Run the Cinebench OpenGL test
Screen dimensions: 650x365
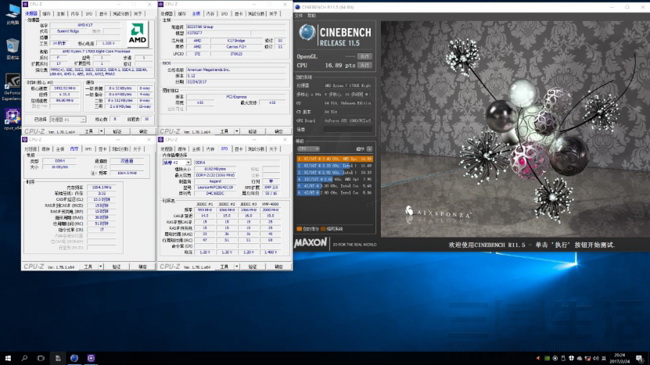[x=365, y=56]
